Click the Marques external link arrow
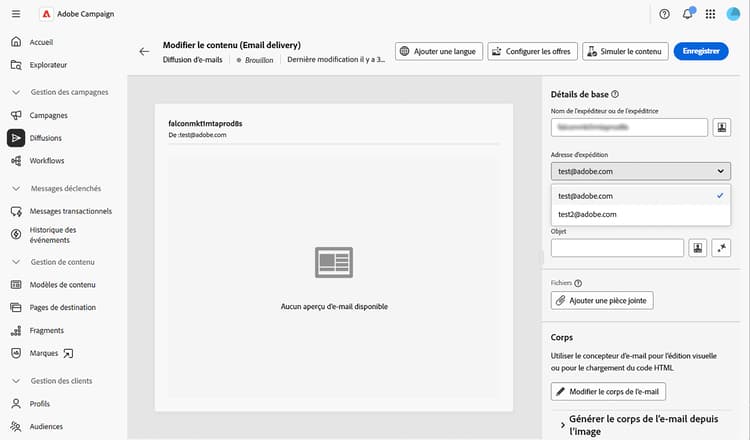The width and height of the screenshot is (750, 440). pos(68,353)
